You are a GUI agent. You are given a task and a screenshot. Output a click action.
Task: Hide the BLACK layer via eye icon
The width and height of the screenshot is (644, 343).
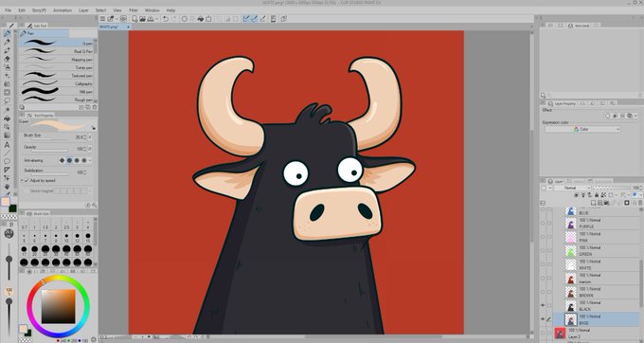[543, 306]
